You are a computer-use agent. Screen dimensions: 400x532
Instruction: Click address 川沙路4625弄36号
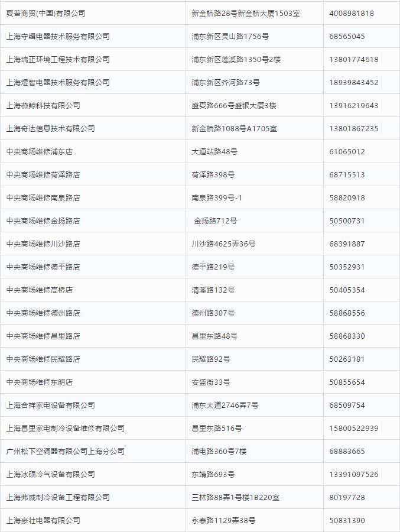(223, 244)
